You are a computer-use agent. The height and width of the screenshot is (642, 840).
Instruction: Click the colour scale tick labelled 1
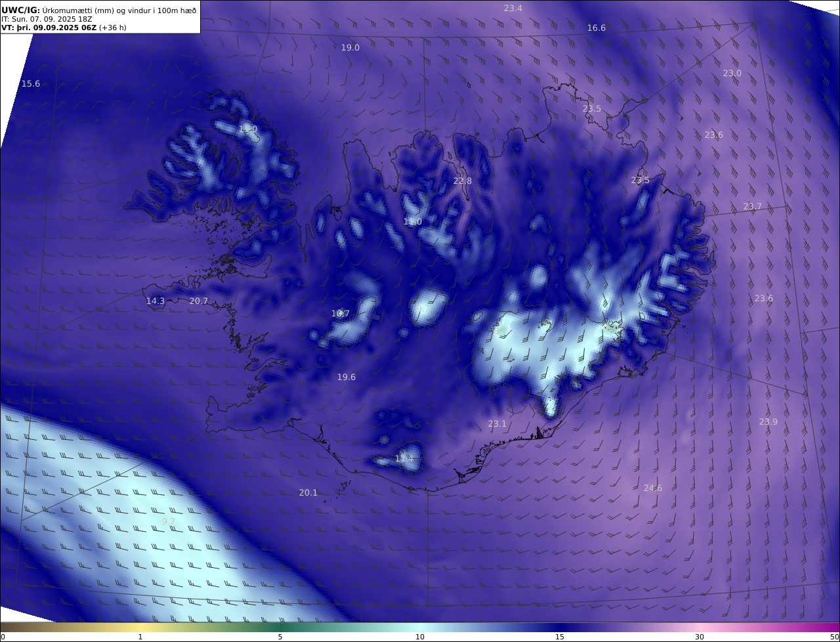coord(140,637)
